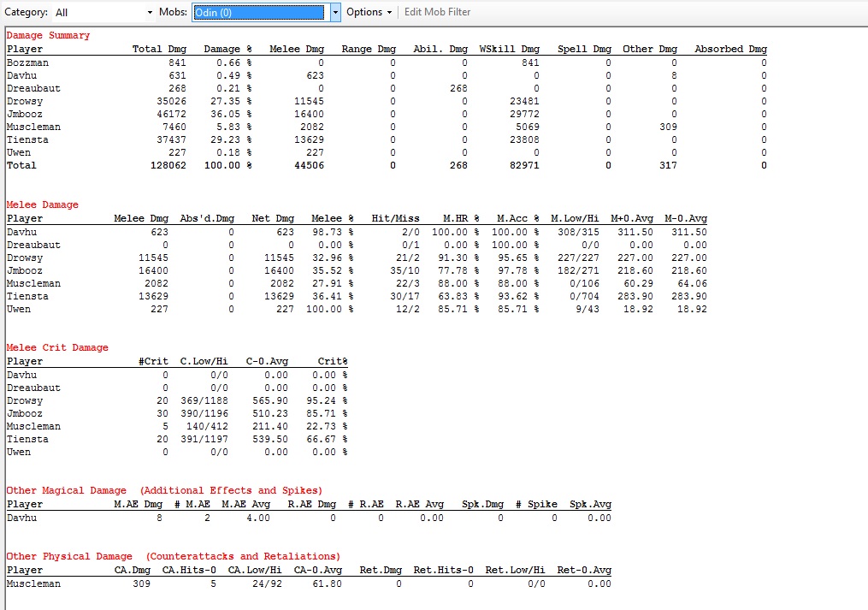Click the Damage Summary section heading
Image resolution: width=868 pixels, height=610 pixels.
click(48, 36)
